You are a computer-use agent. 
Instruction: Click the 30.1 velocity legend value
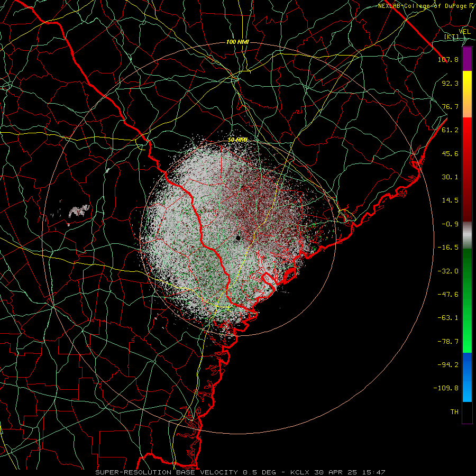[x=450, y=177]
